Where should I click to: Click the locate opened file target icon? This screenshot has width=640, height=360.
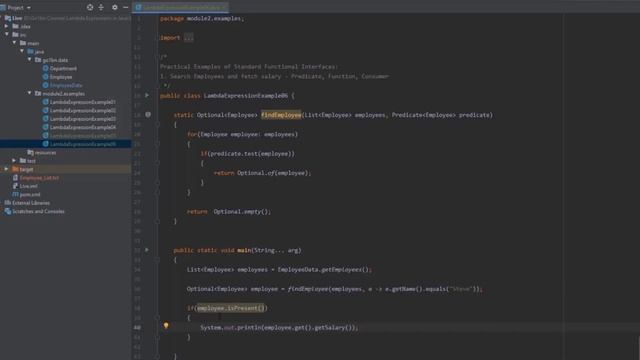point(90,7)
